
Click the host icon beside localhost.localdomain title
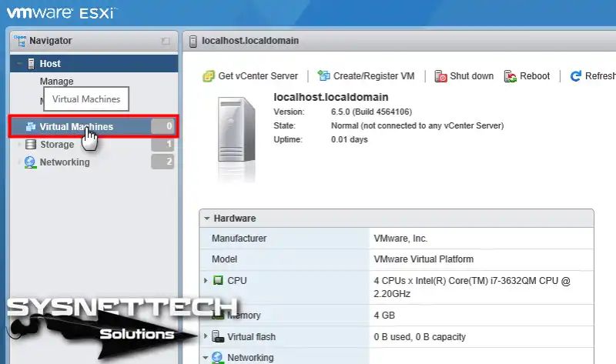193,41
